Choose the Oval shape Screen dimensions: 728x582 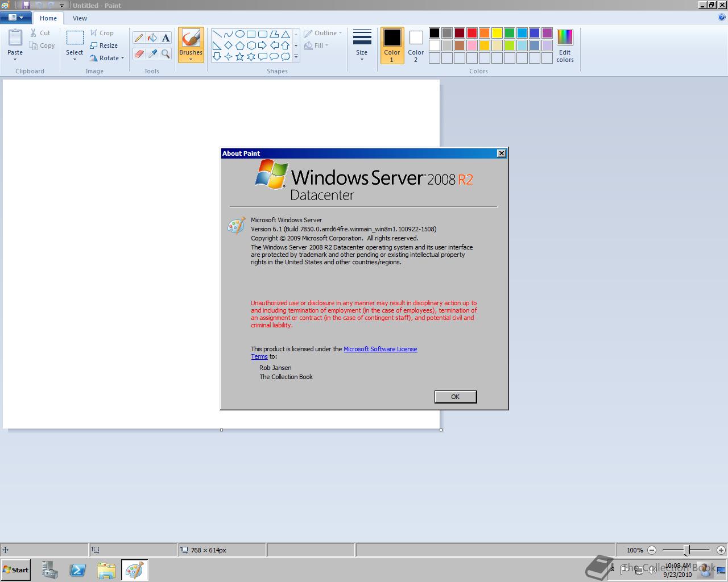click(x=239, y=34)
